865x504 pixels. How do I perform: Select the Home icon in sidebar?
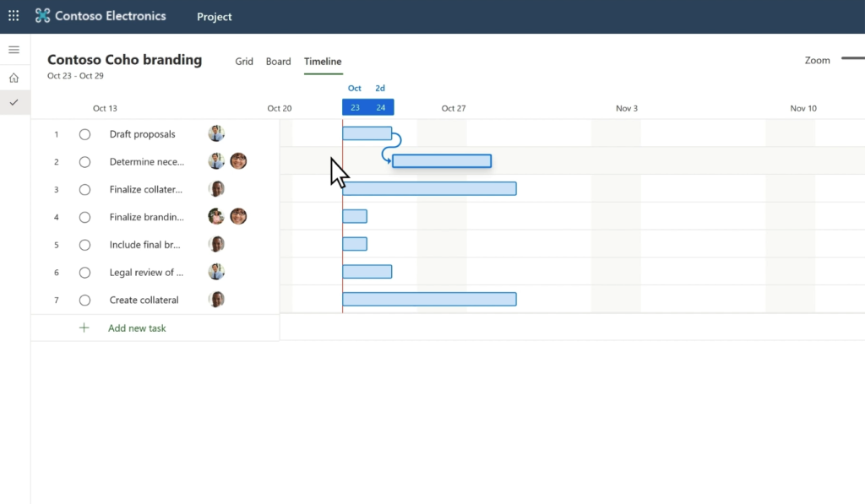(x=14, y=77)
